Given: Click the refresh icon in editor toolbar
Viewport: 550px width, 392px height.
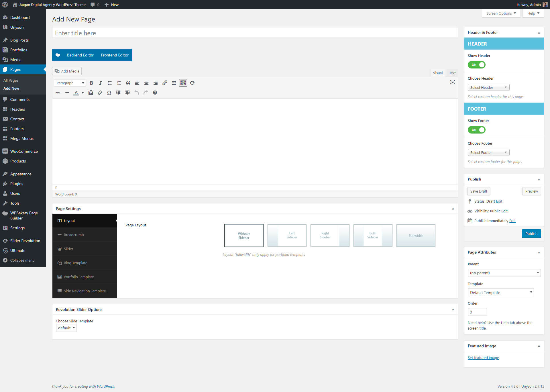Looking at the screenshot, I should point(192,83).
